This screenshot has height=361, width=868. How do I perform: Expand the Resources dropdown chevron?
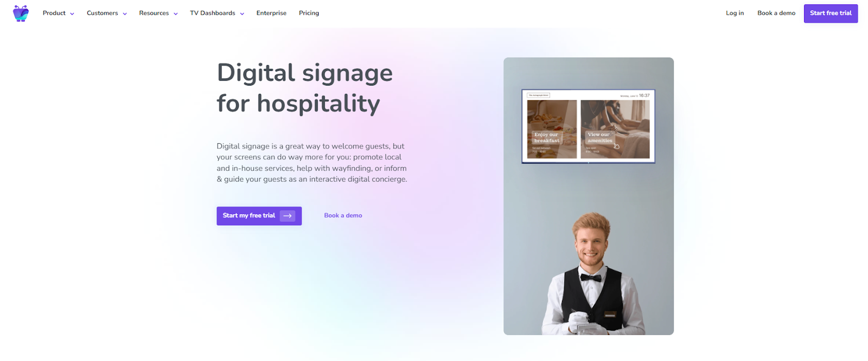176,14
